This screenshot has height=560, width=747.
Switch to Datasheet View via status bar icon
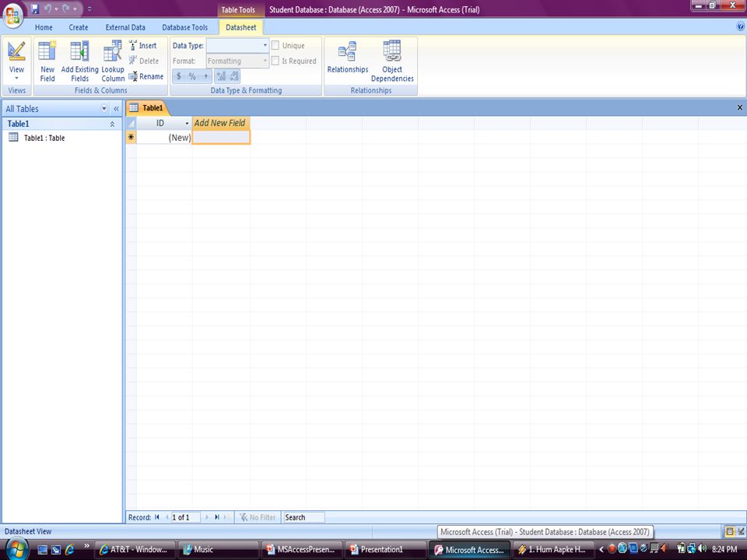click(x=729, y=531)
